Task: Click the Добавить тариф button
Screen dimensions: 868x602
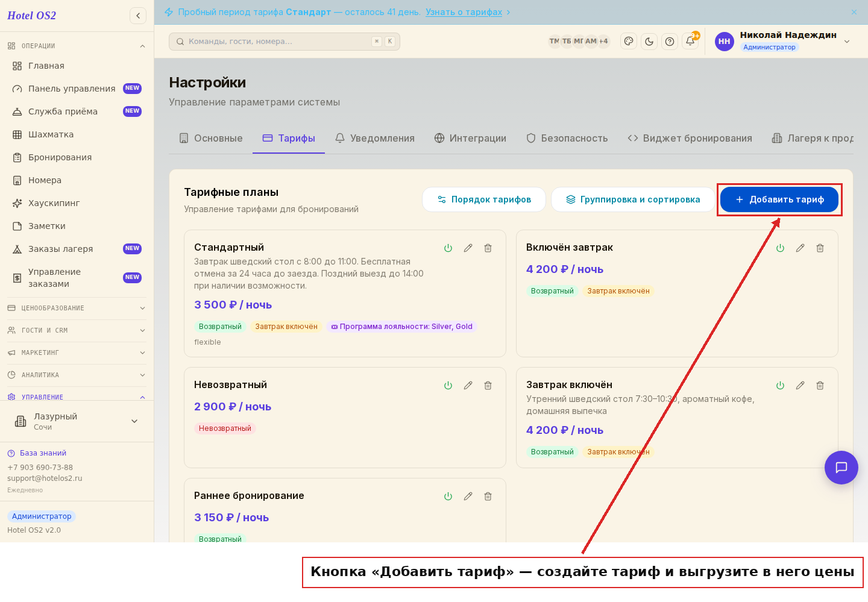Action: tap(779, 199)
